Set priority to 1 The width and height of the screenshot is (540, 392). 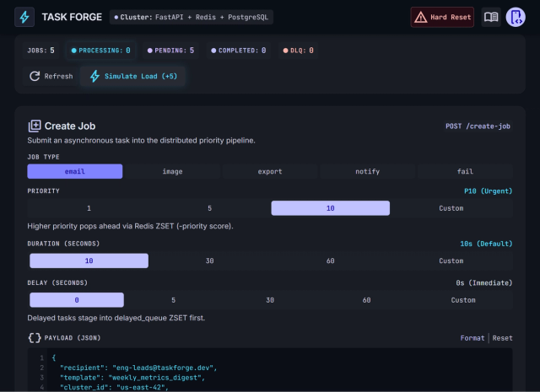click(89, 208)
